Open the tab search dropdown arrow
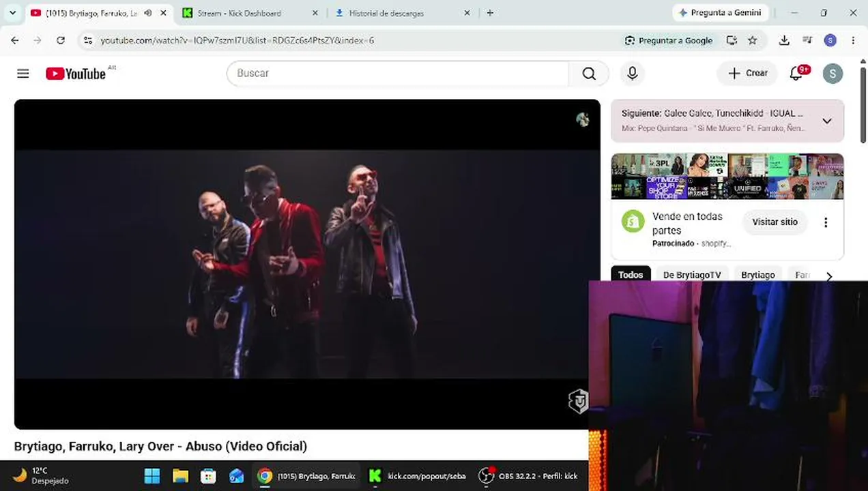 click(12, 13)
